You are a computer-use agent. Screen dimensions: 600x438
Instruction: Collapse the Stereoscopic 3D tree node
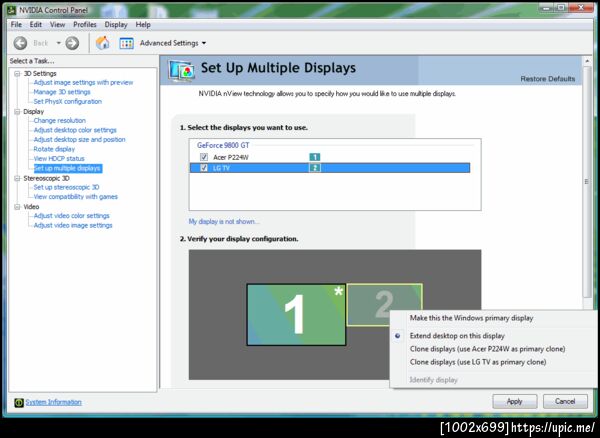point(17,178)
